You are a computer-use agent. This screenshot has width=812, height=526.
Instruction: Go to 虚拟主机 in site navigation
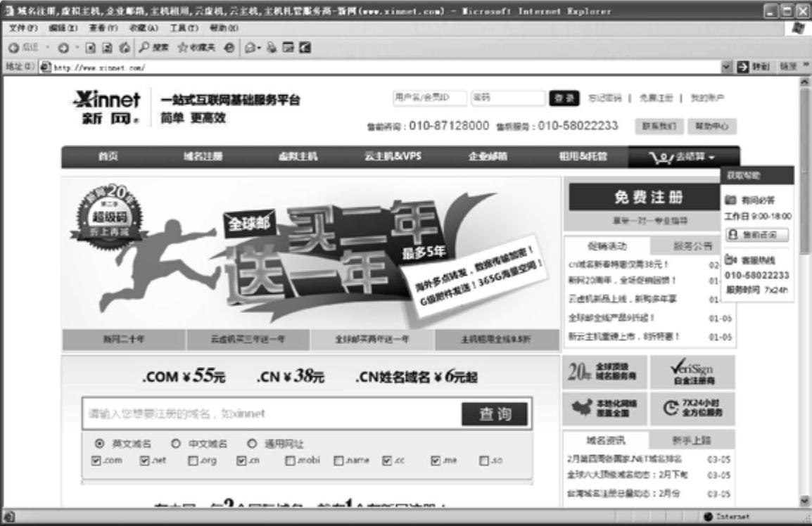[298, 156]
